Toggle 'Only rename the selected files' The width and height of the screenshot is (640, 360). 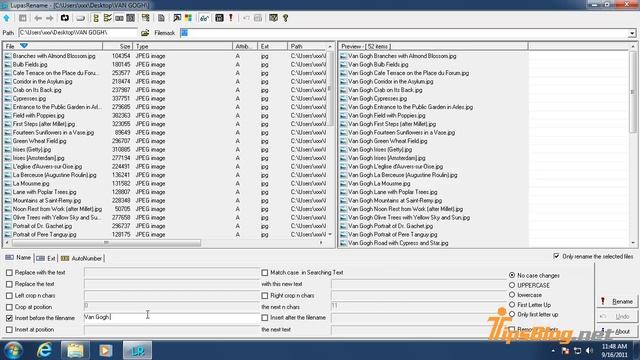click(x=556, y=256)
